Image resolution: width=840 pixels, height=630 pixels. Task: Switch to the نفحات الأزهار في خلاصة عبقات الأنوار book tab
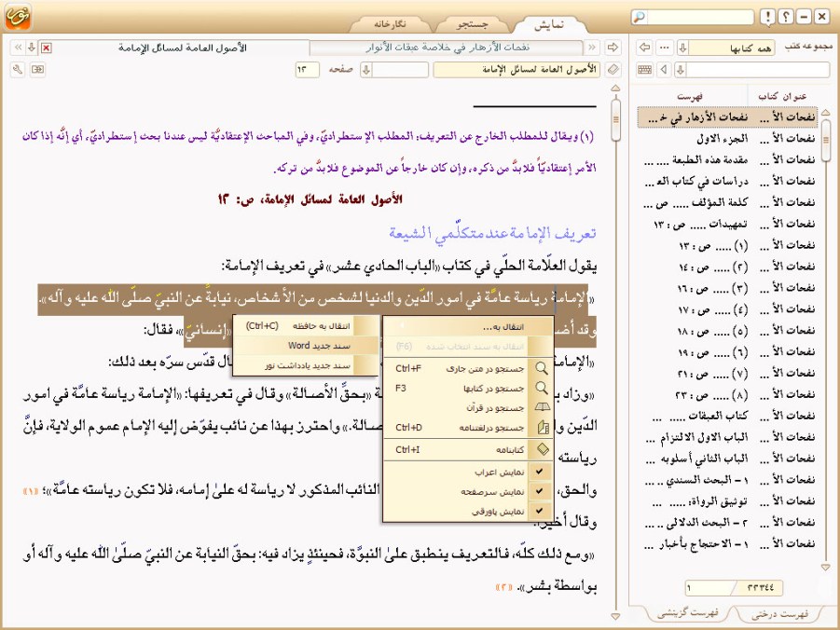447,48
